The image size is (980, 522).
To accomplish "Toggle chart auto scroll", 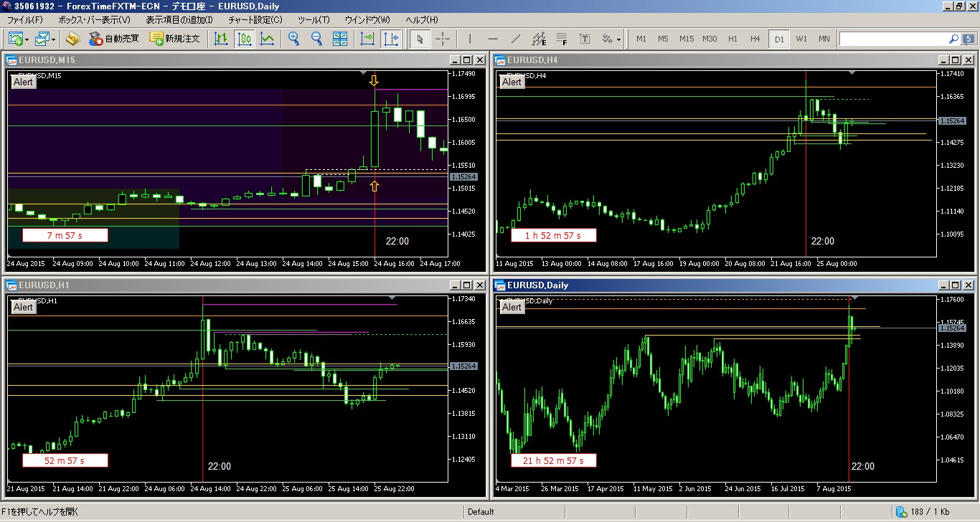I will [x=367, y=39].
